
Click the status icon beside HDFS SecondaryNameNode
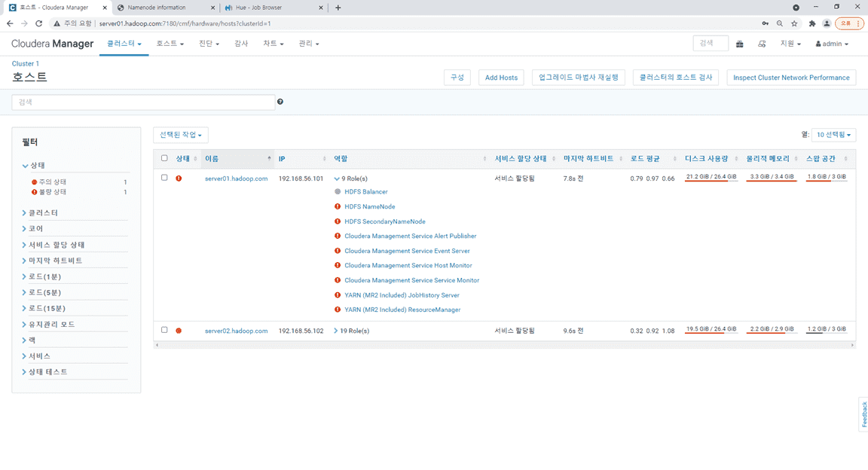point(338,221)
